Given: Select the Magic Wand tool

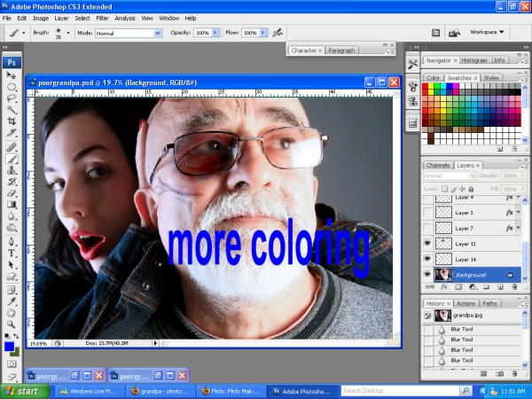Looking at the screenshot, I should point(12,110).
